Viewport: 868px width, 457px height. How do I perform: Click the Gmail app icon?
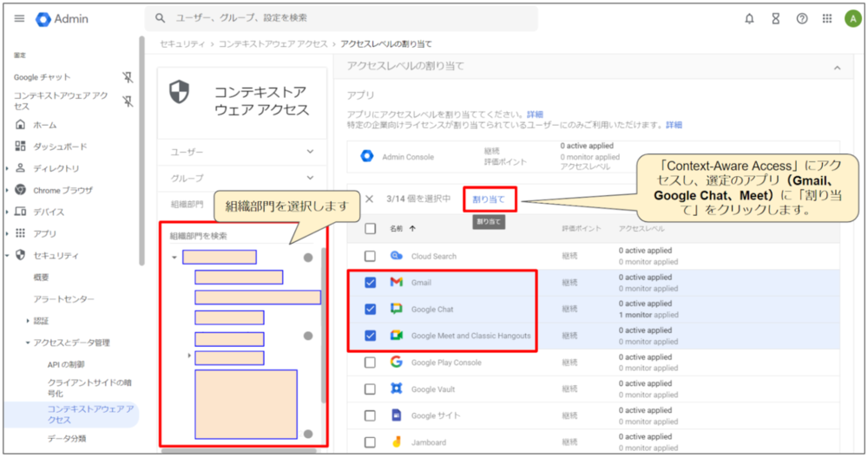tap(396, 283)
